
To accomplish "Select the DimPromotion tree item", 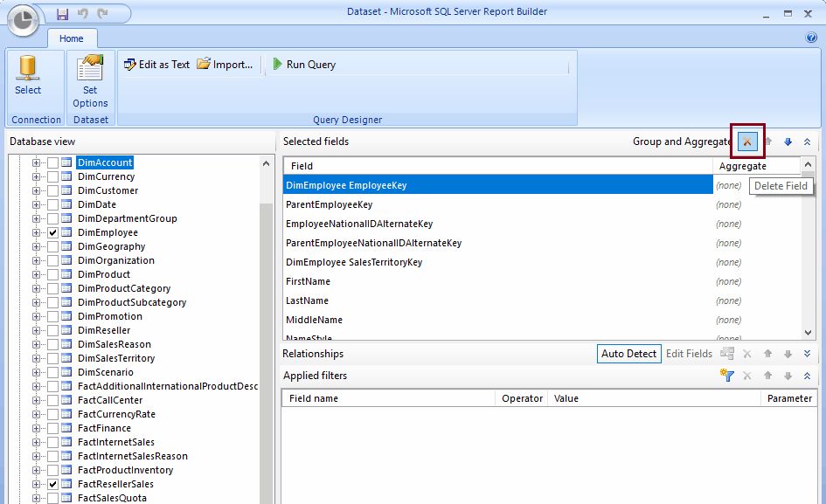I will (109, 316).
